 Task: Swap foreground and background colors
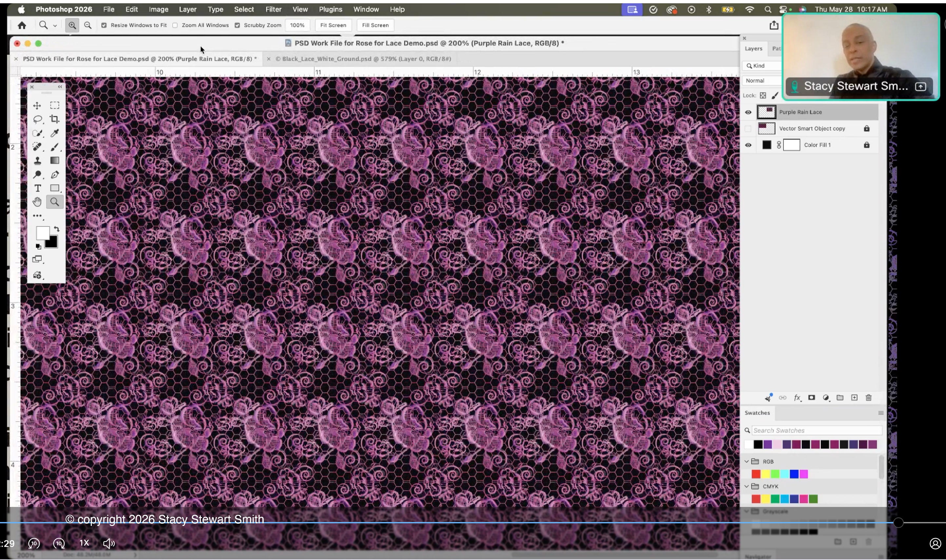coord(57,229)
